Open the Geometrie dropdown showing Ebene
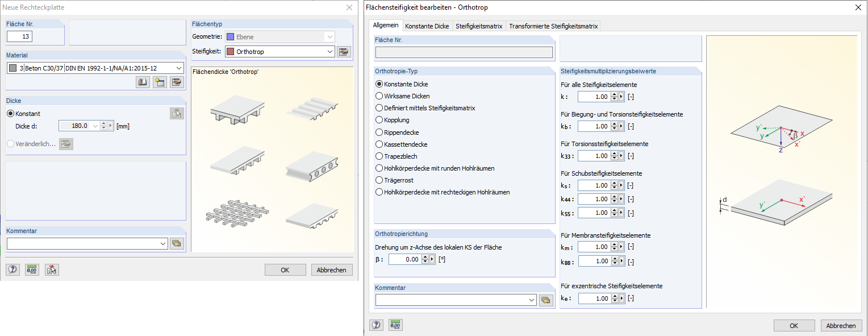Screen dimensions: 868x336 click(328, 36)
